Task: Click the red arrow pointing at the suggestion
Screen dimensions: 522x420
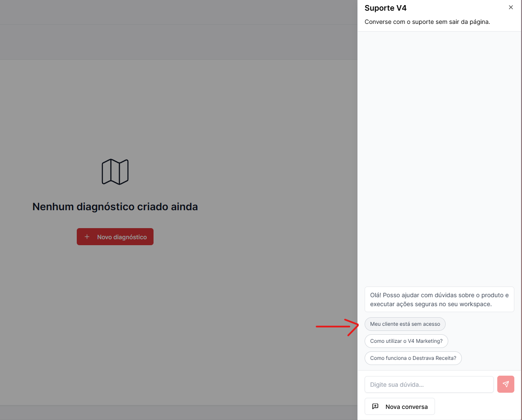Action: tap(339, 327)
